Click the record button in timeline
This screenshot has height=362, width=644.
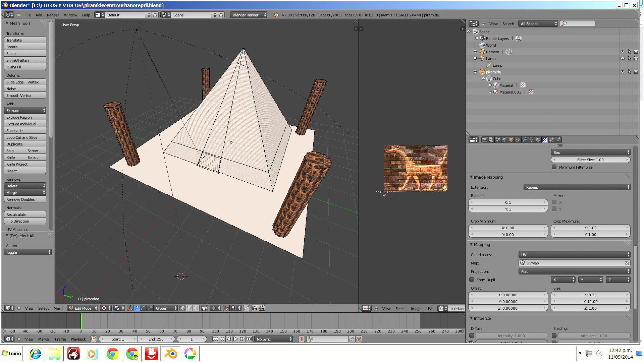pos(302,339)
